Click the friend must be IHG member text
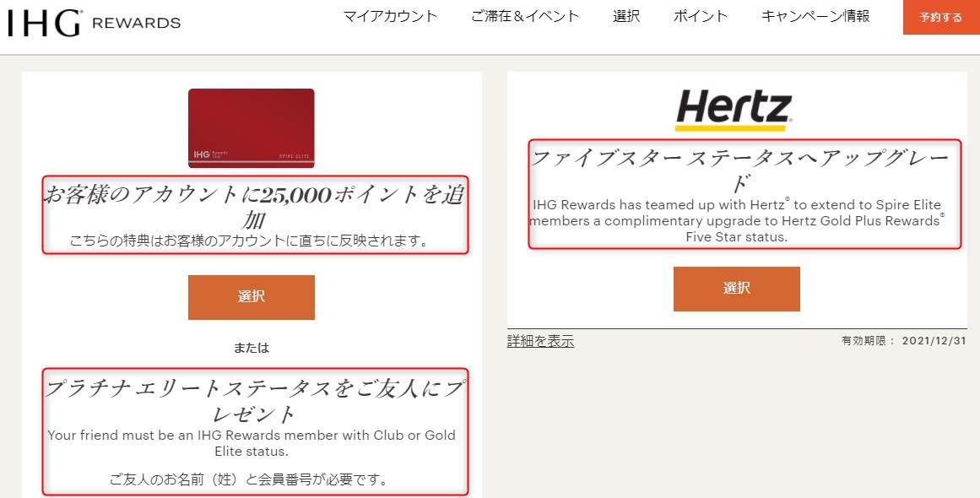 [x=252, y=443]
